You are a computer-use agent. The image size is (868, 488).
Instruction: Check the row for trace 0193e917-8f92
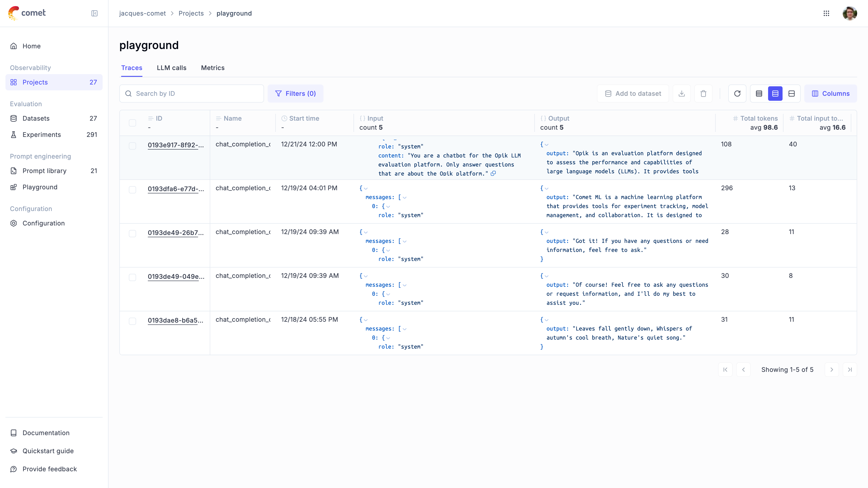132,146
